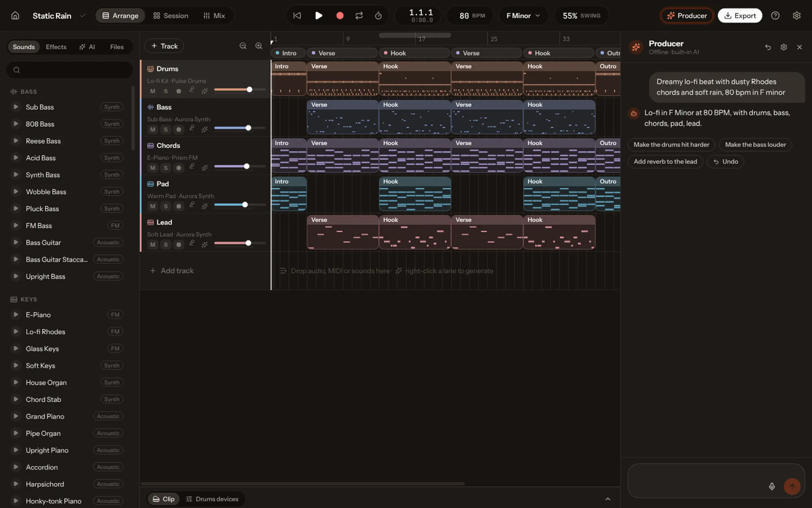The image size is (812, 508).
Task: Hit the red record button
Action: coord(340,16)
